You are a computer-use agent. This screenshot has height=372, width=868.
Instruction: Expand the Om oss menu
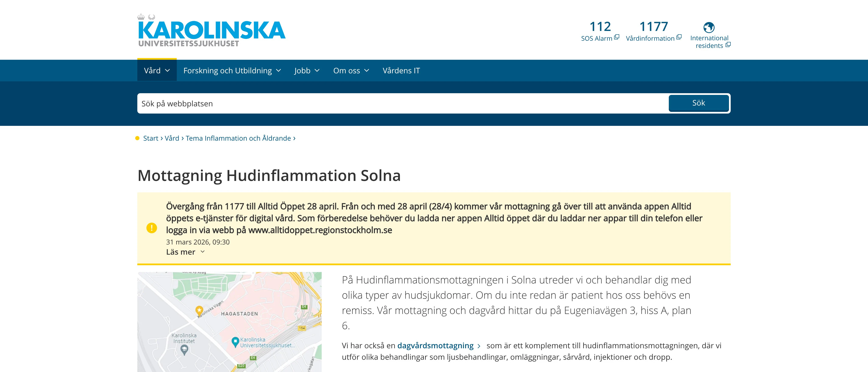(351, 70)
